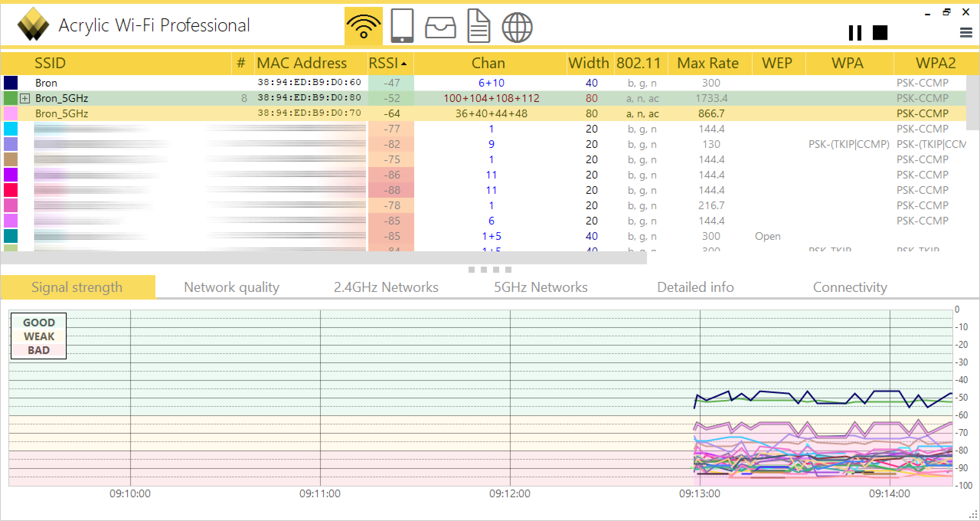
Task: Click the green swatch for Bron_5GHz
Action: pyautogui.click(x=11, y=98)
